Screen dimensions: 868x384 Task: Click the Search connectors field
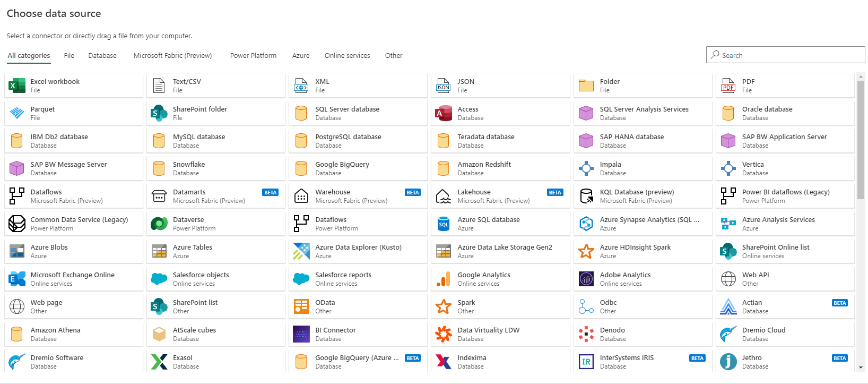[785, 55]
